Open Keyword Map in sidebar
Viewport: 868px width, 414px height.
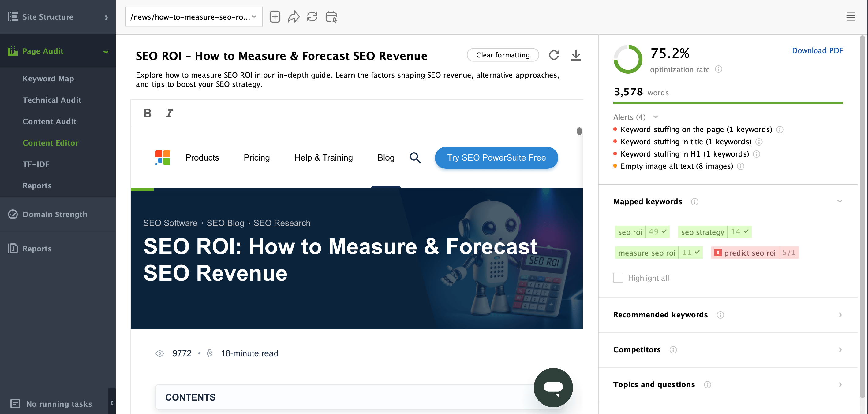pyautogui.click(x=48, y=78)
